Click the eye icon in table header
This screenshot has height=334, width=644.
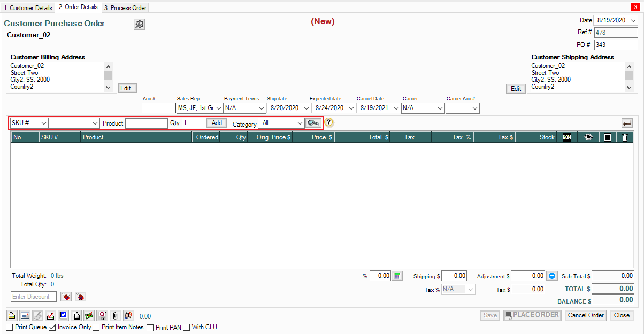pos(588,137)
